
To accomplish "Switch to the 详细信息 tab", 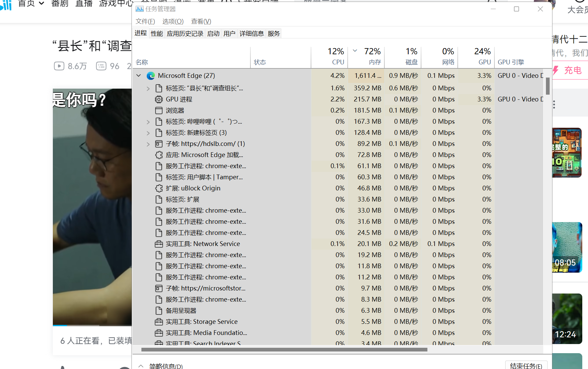I will point(252,34).
